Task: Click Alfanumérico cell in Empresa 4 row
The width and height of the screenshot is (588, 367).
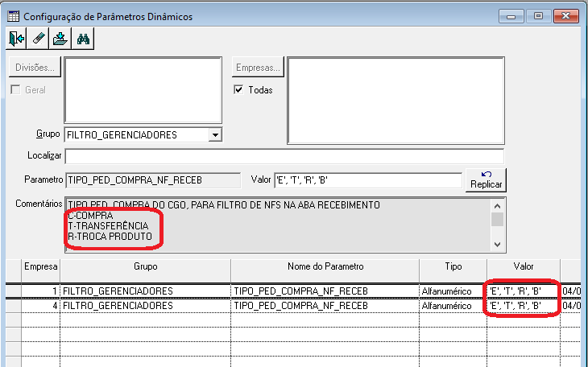Action: 453,306
